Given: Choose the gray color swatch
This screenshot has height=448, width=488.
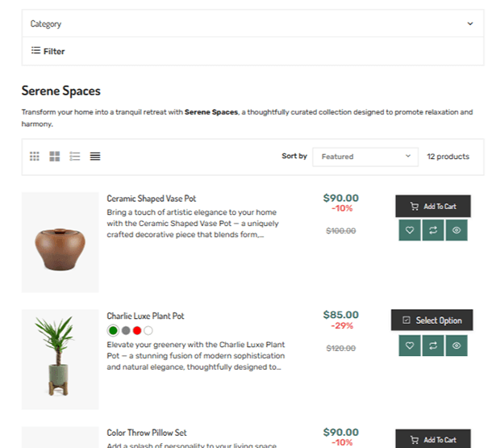Looking at the screenshot, I should [126, 330].
